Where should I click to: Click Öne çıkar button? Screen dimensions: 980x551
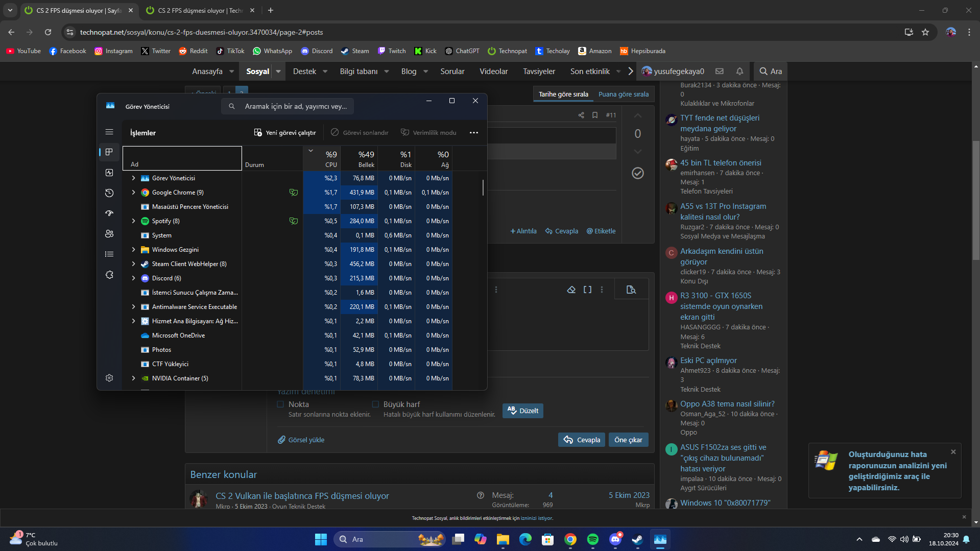click(628, 440)
